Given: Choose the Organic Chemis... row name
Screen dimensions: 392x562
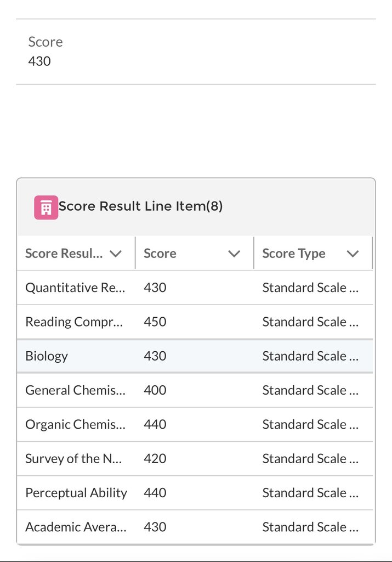Looking at the screenshot, I should tap(76, 424).
